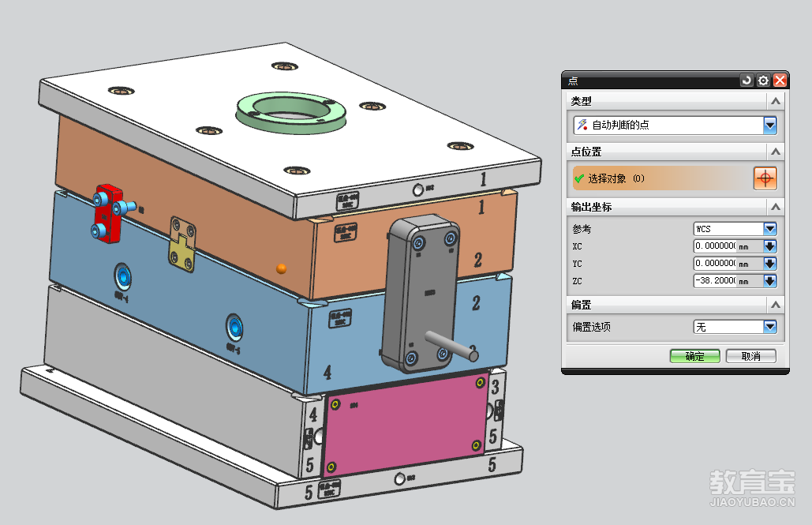Select the gray cover block with rod
This screenshot has width=812, height=525.
pos(421,294)
